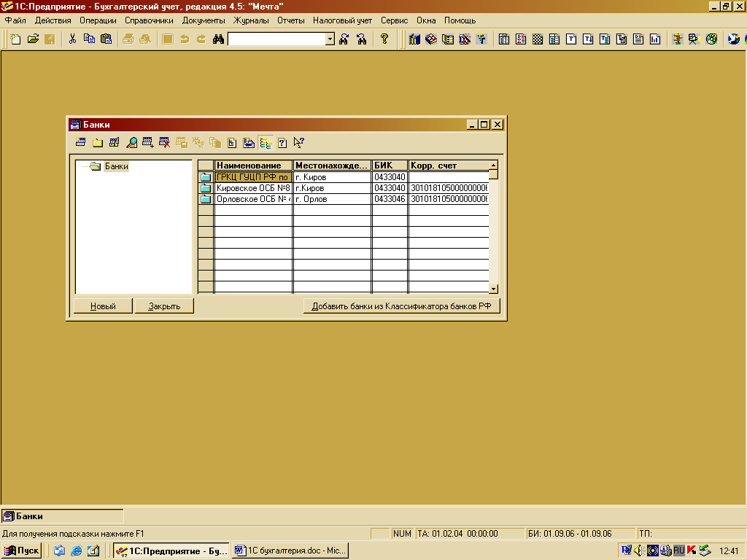Click the table scrollbar down arrow
The height and width of the screenshot is (560, 747).
pyautogui.click(x=494, y=289)
